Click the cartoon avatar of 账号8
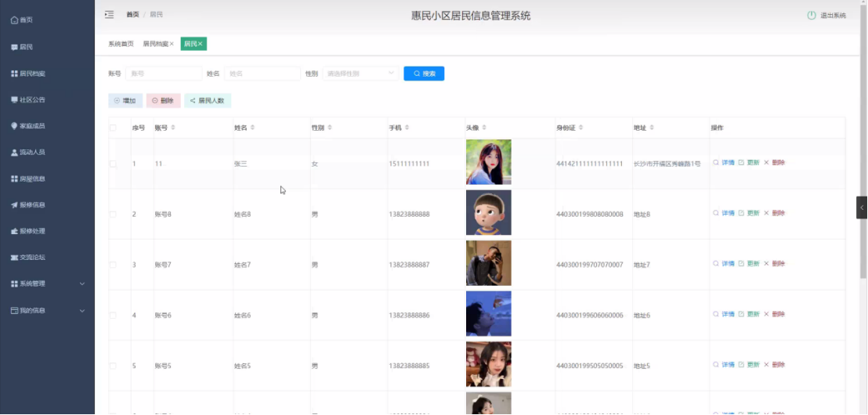868x415 pixels. click(x=489, y=212)
